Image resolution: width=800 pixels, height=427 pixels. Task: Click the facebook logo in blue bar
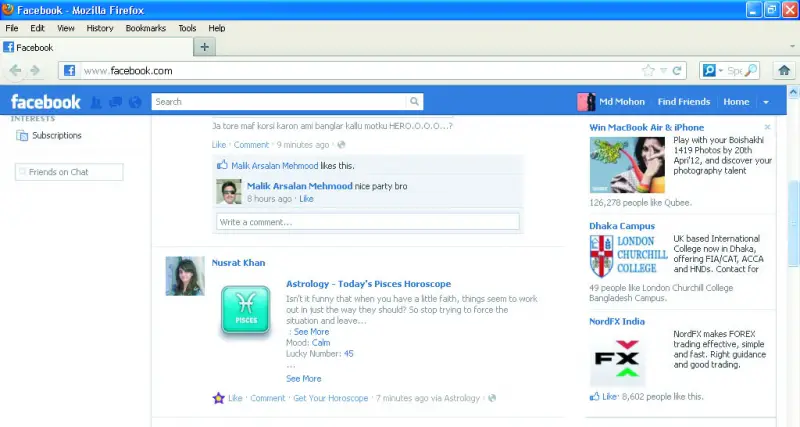pyautogui.click(x=45, y=102)
